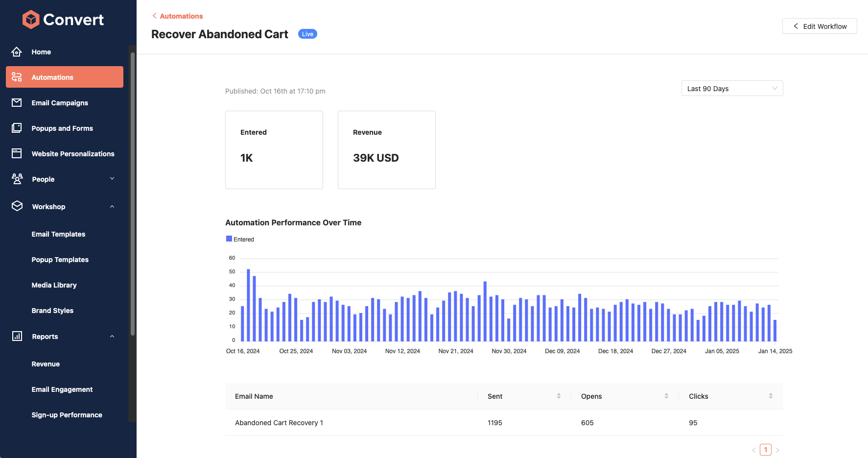Go to Sign-up Performance report
The image size is (868, 458).
tap(67, 415)
